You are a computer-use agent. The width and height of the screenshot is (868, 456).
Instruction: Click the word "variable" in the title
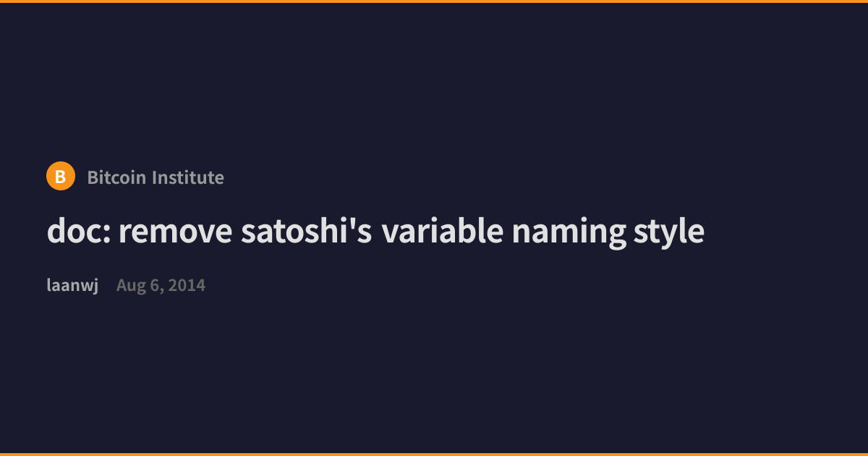point(443,232)
